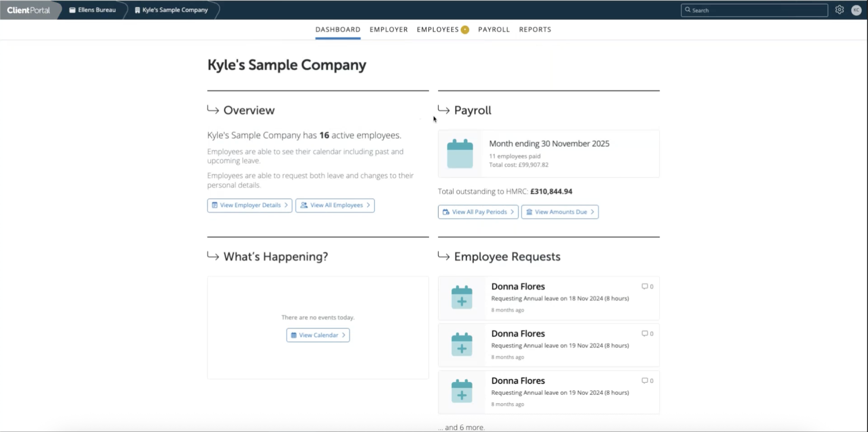
Task: Click View All Employees button
Action: (335, 205)
